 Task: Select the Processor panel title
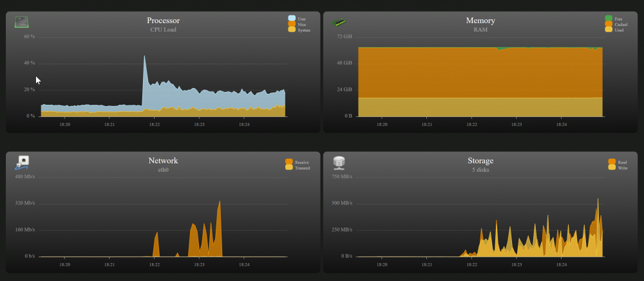pyautogui.click(x=163, y=21)
